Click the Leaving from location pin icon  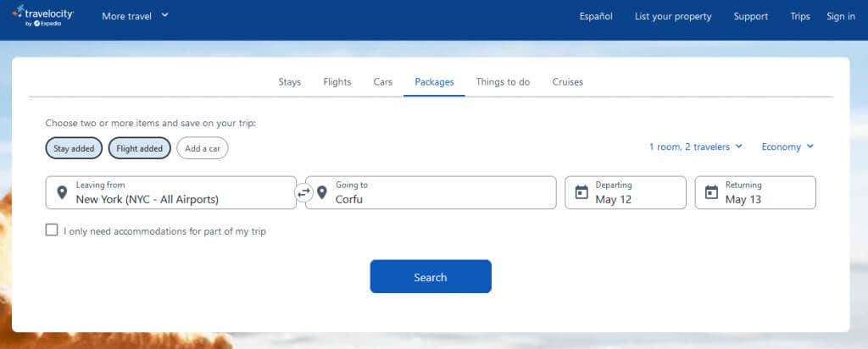(61, 192)
